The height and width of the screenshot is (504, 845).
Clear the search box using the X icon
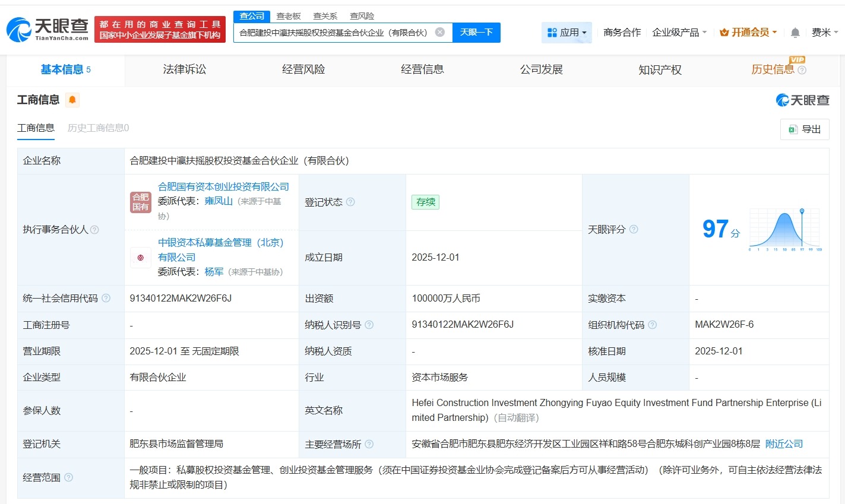(x=439, y=33)
